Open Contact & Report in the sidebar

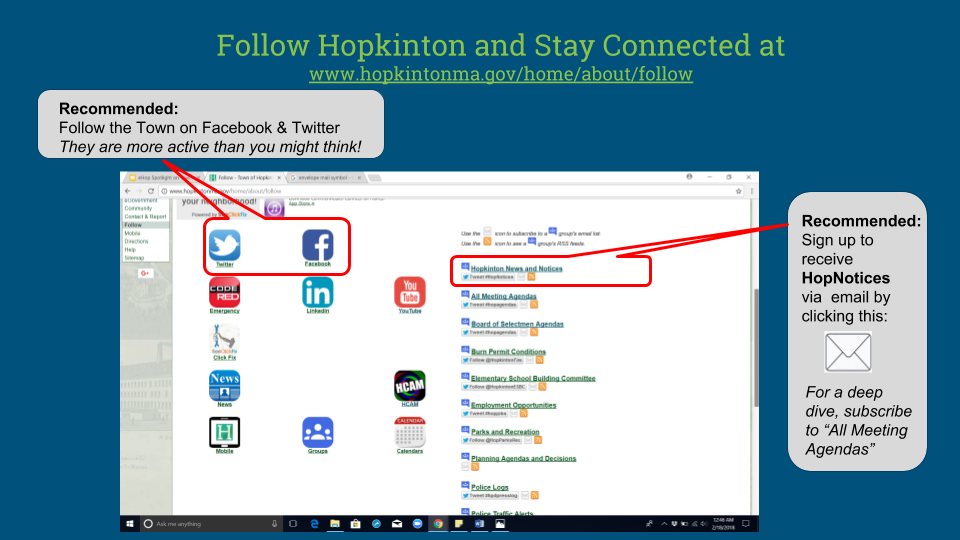145,217
